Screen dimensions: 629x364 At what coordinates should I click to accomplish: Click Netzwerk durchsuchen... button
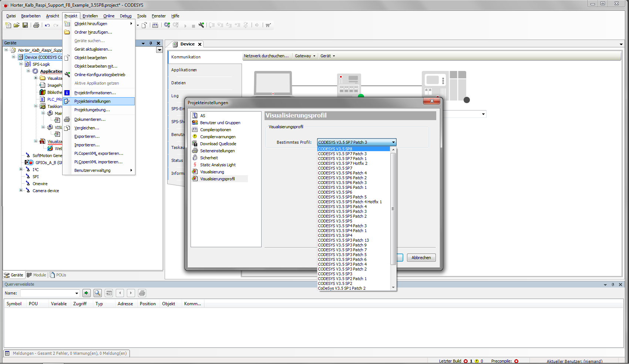coord(266,56)
